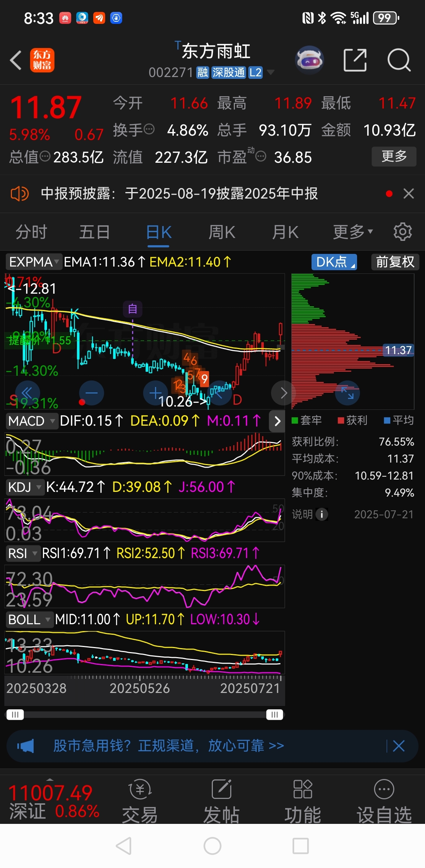Tap the date 2025-07-21 in chip panel
Viewport: 425px width, 868px height.
(384, 514)
